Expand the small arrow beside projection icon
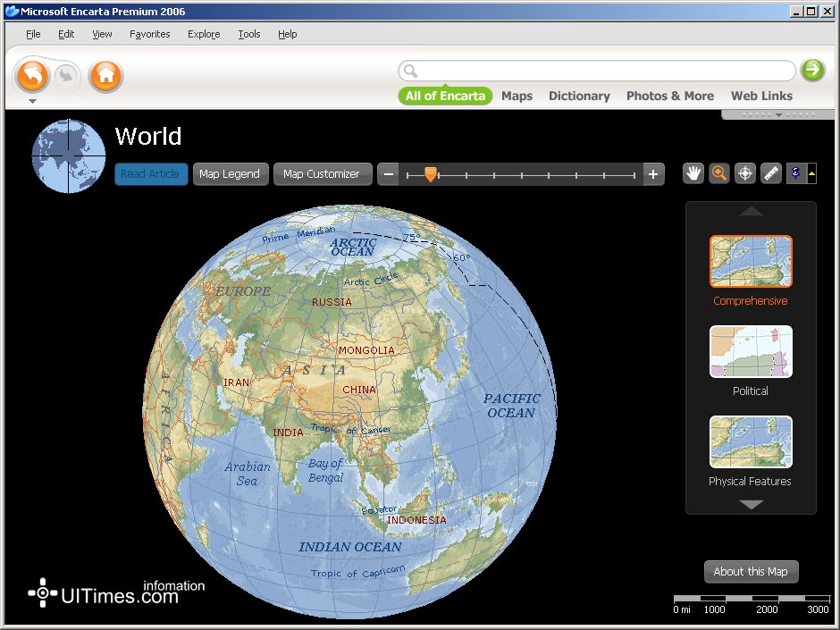The width and height of the screenshot is (840, 630). click(811, 173)
